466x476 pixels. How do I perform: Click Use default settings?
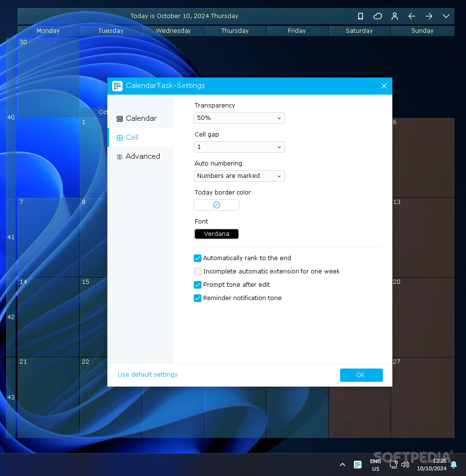(147, 375)
